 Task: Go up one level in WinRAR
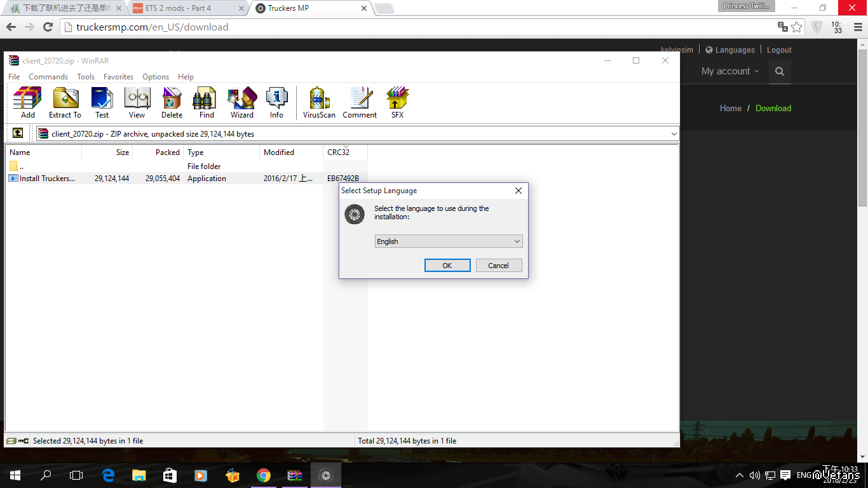coord(18,133)
